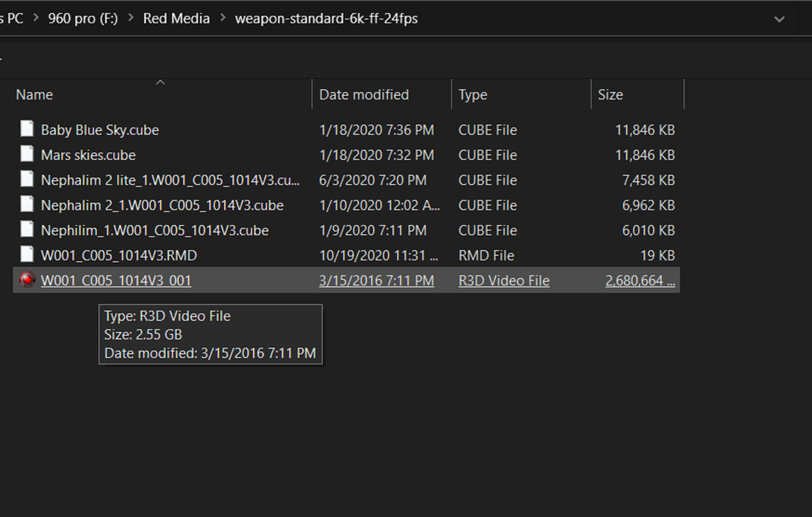The image size is (812, 517).
Task: Select W001_C005_1014V3_001 video file name
Action: coord(116,280)
